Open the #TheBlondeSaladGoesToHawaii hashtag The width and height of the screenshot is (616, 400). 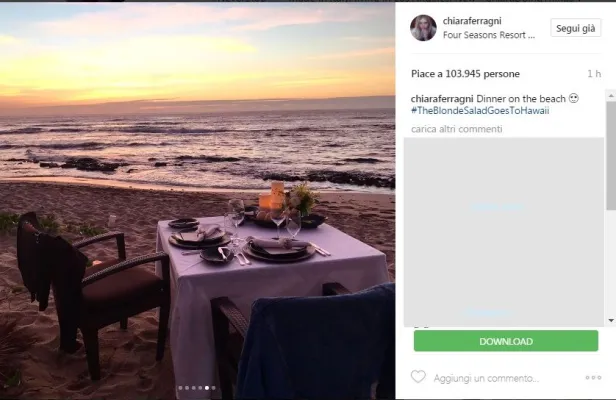coord(480,110)
